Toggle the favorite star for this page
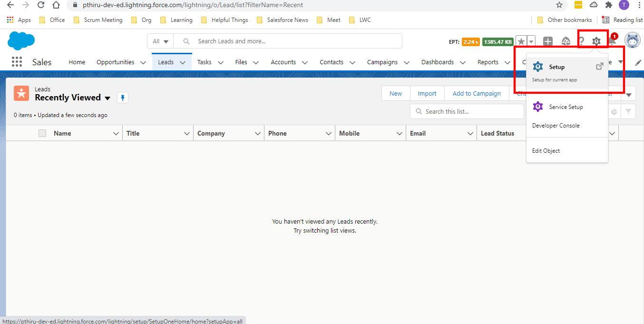This screenshot has height=324, width=644. click(520, 41)
